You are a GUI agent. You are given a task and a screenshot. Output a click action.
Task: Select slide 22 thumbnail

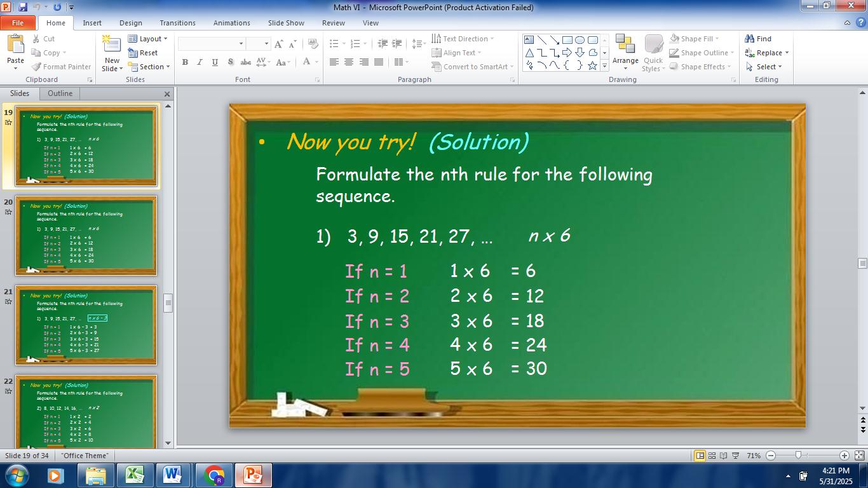coord(86,411)
